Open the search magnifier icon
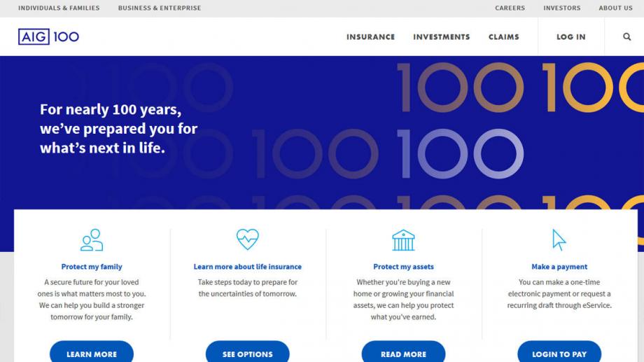The height and width of the screenshot is (362, 644). (x=626, y=37)
